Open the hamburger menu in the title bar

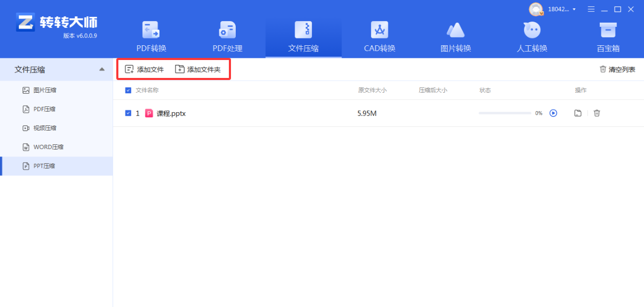(x=591, y=9)
